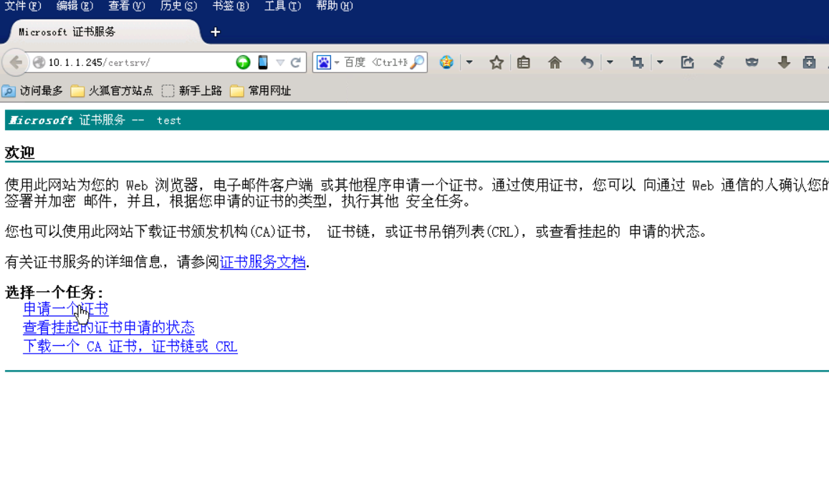Open 常用网址 bookmark folder
829x504 pixels.
click(x=261, y=91)
